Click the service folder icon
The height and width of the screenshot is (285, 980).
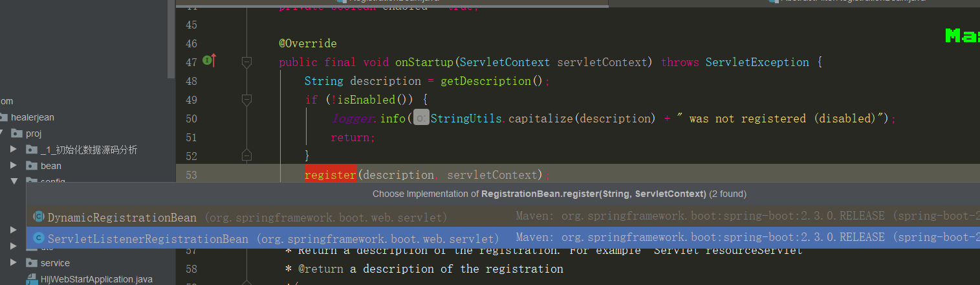click(x=32, y=263)
